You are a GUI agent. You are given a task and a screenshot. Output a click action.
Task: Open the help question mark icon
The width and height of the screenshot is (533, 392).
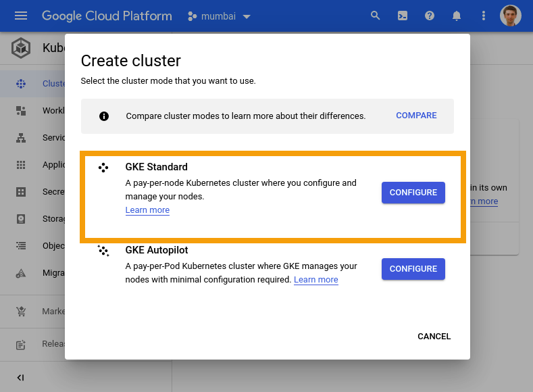click(430, 16)
